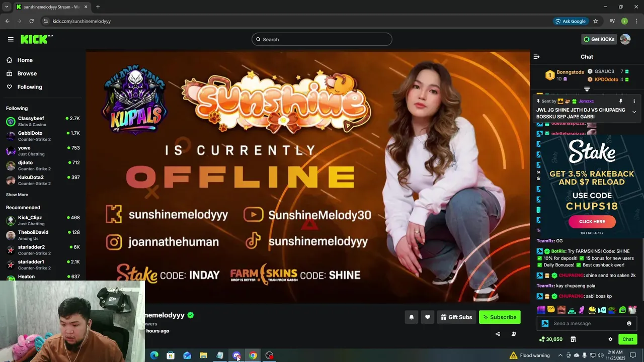Screen dimensions: 644x362
Task: Bookmark this page with the star icon
Action: [x=596, y=21]
